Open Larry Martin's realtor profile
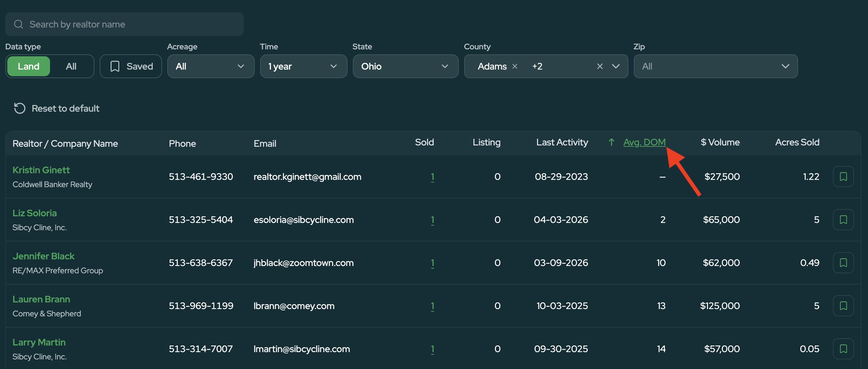868x369 pixels. (39, 343)
